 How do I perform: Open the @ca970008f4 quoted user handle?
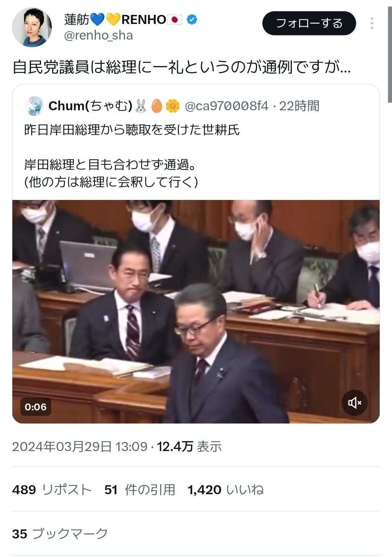coord(226,106)
